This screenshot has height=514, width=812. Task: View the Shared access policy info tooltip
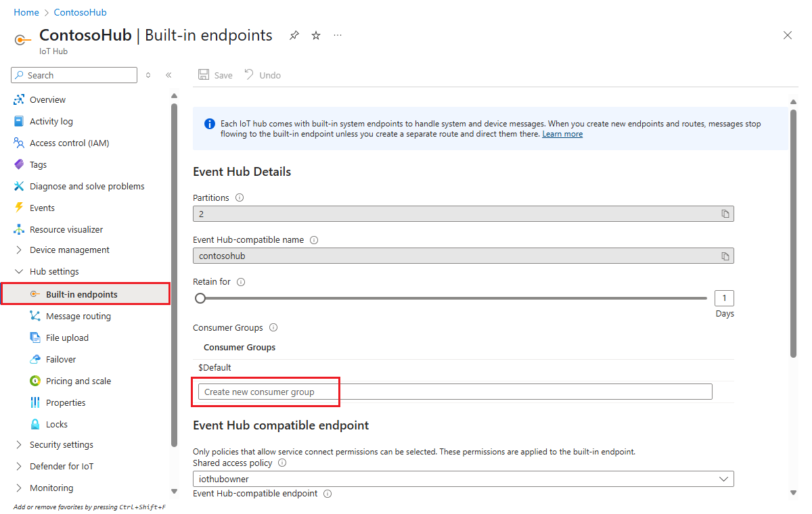tap(281, 463)
